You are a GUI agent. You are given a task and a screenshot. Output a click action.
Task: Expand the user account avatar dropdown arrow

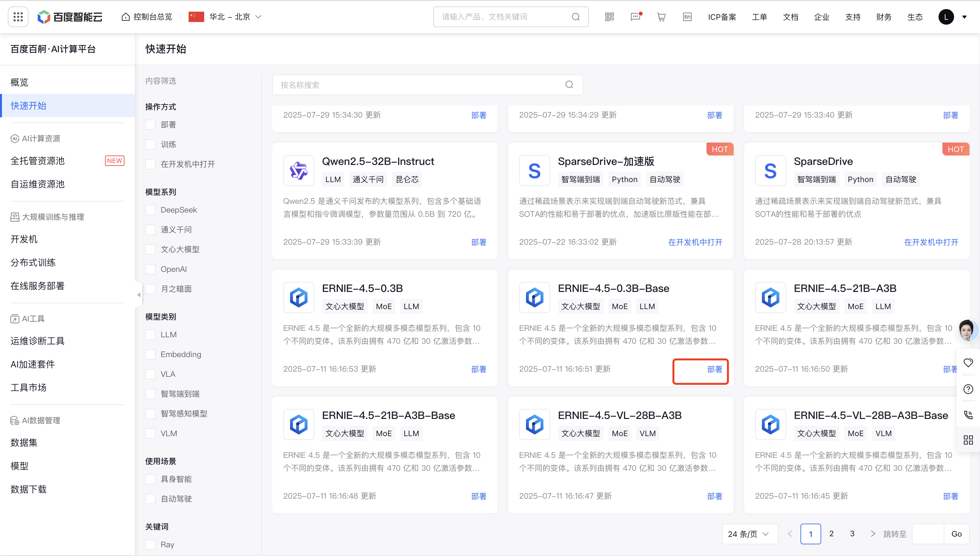(x=964, y=17)
